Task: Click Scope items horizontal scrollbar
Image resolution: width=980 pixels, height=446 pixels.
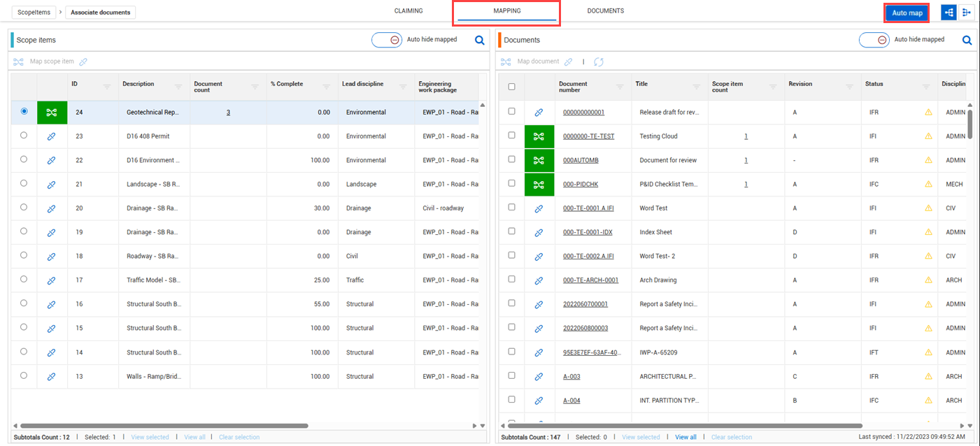Action: coord(164,425)
